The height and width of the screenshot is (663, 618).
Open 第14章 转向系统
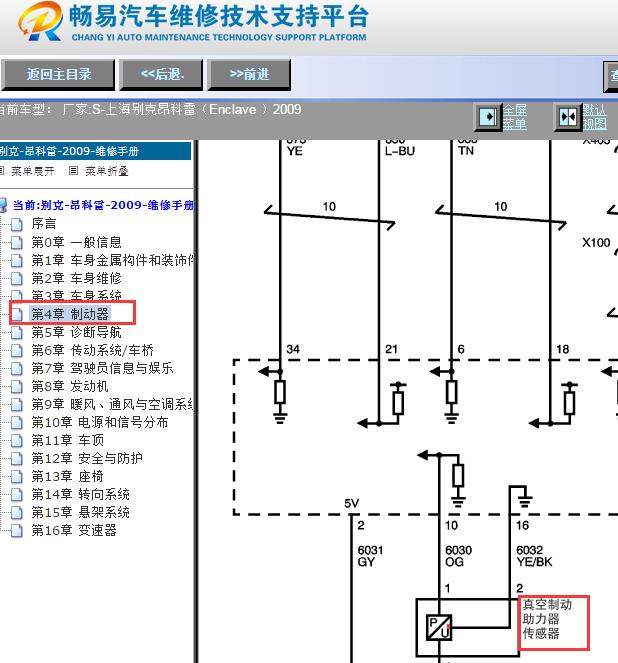pos(80,495)
